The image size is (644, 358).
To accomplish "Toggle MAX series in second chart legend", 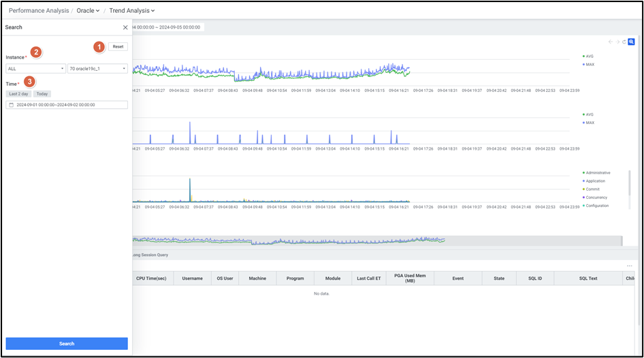I will (x=590, y=123).
